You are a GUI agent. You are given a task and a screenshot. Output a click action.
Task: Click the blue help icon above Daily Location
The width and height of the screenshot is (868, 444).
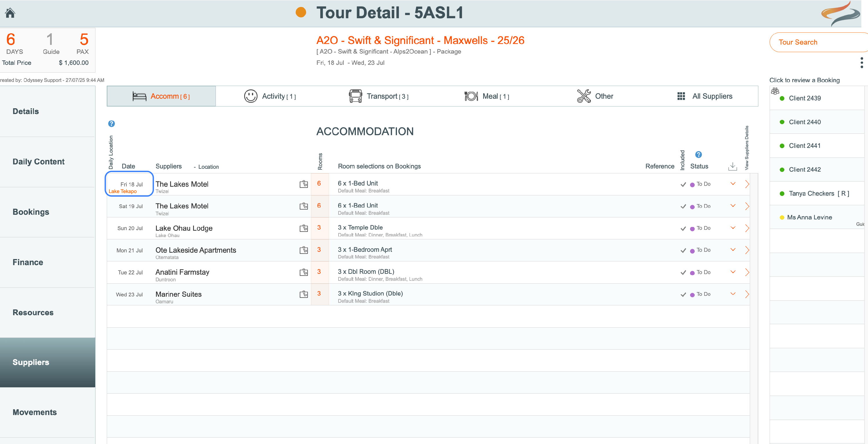click(111, 124)
